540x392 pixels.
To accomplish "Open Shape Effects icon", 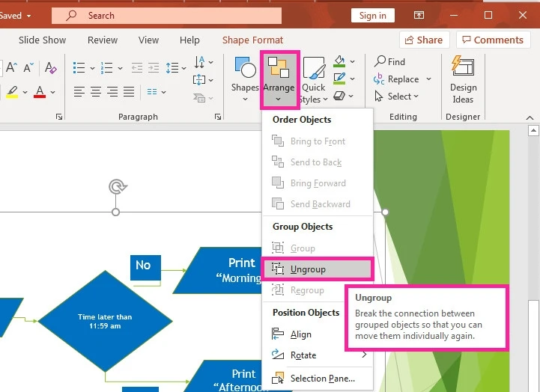I will coord(339,96).
